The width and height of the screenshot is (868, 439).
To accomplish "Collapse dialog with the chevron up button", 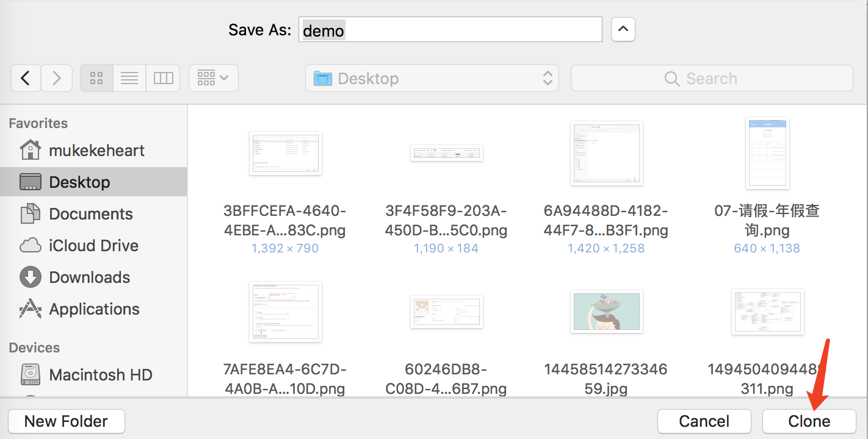I will pos(623,29).
